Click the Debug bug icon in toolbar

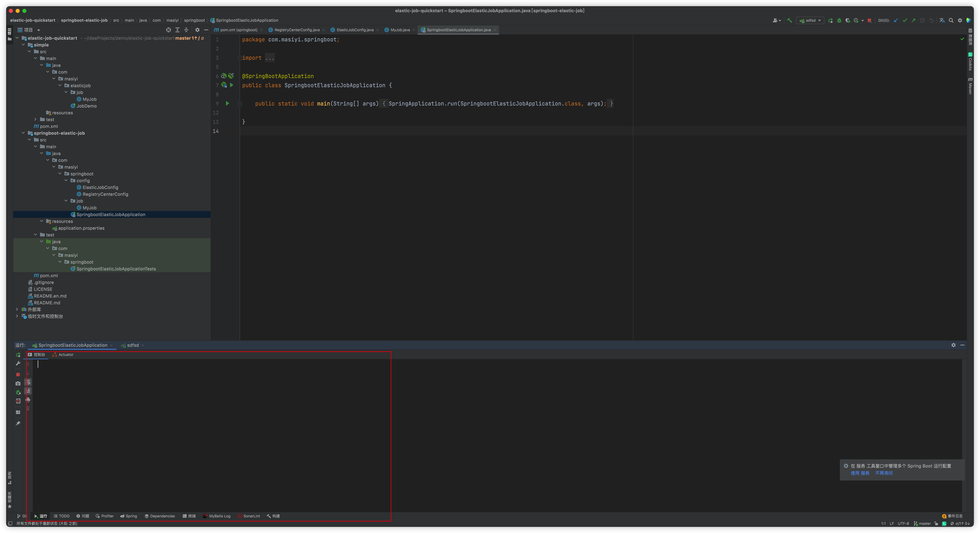(839, 21)
